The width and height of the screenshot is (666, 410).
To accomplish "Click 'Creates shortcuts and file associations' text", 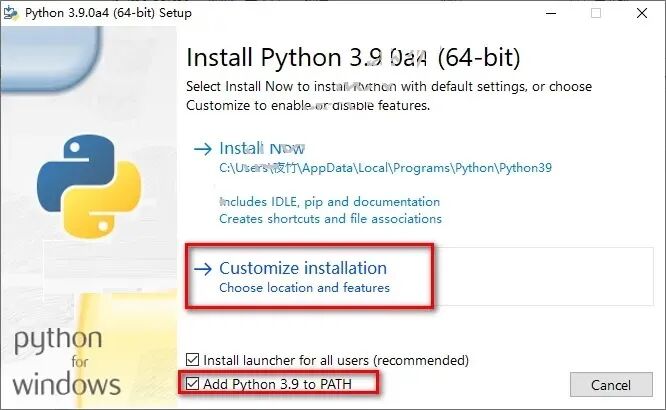I will [330, 218].
